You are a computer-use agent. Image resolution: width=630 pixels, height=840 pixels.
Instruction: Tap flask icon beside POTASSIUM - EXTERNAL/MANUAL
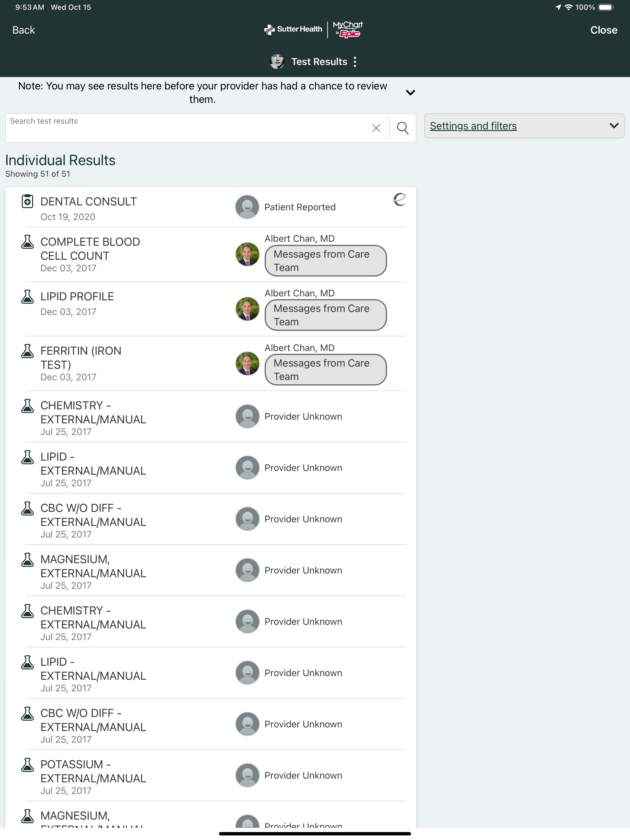pyautogui.click(x=27, y=765)
